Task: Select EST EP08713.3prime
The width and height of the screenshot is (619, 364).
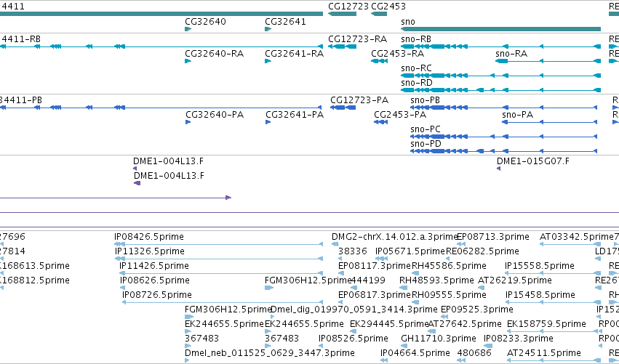Action: (x=461, y=244)
